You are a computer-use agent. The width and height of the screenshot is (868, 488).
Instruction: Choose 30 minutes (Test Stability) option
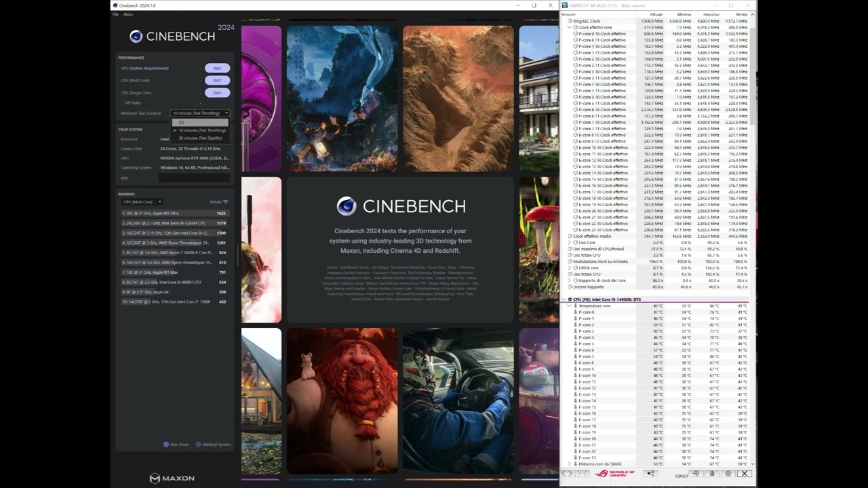200,138
